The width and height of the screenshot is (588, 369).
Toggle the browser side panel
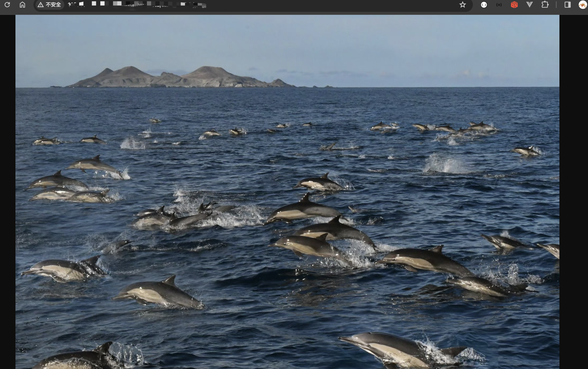(x=567, y=5)
